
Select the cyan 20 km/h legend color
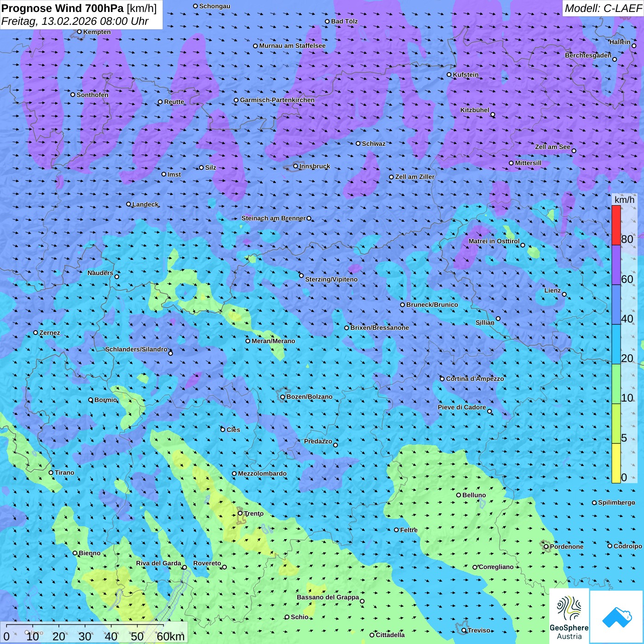click(x=616, y=345)
